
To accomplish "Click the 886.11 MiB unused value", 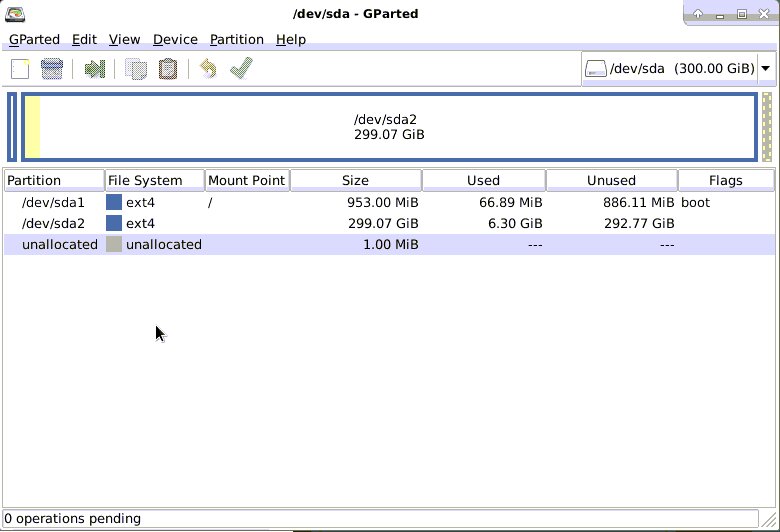I will pyautogui.click(x=639, y=203).
